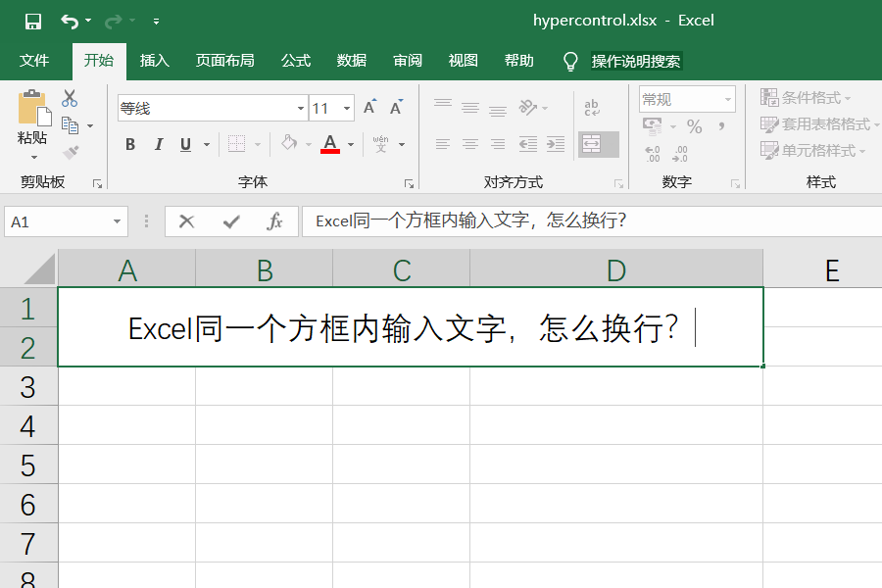Click the Align Right icon
This screenshot has width=882, height=588.
[x=498, y=144]
